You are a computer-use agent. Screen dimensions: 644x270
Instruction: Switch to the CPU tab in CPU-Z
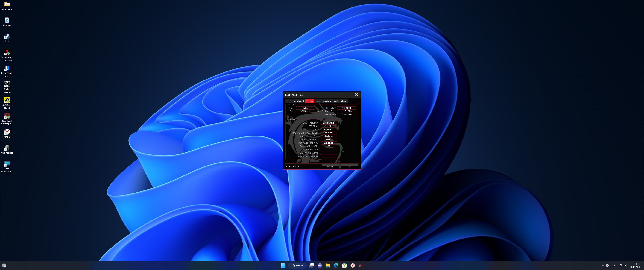[x=289, y=101]
